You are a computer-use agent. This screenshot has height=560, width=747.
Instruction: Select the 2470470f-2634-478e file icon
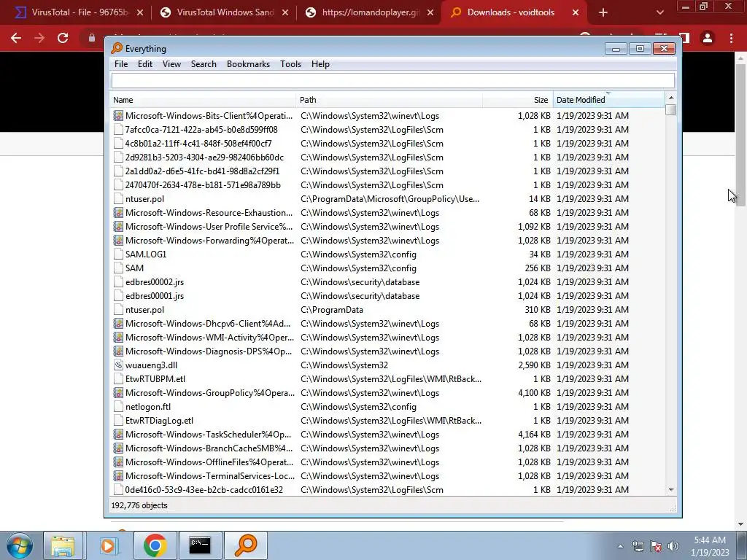point(118,184)
